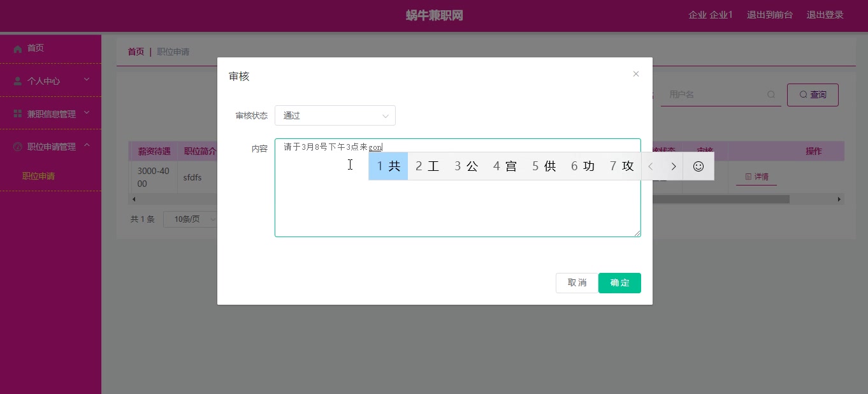The width and height of the screenshot is (868, 394).
Task: Click table scrollbar left arrow
Action: pos(133,200)
